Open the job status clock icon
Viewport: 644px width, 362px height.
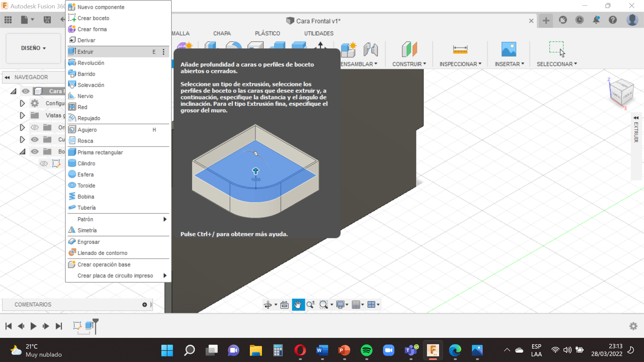click(580, 20)
